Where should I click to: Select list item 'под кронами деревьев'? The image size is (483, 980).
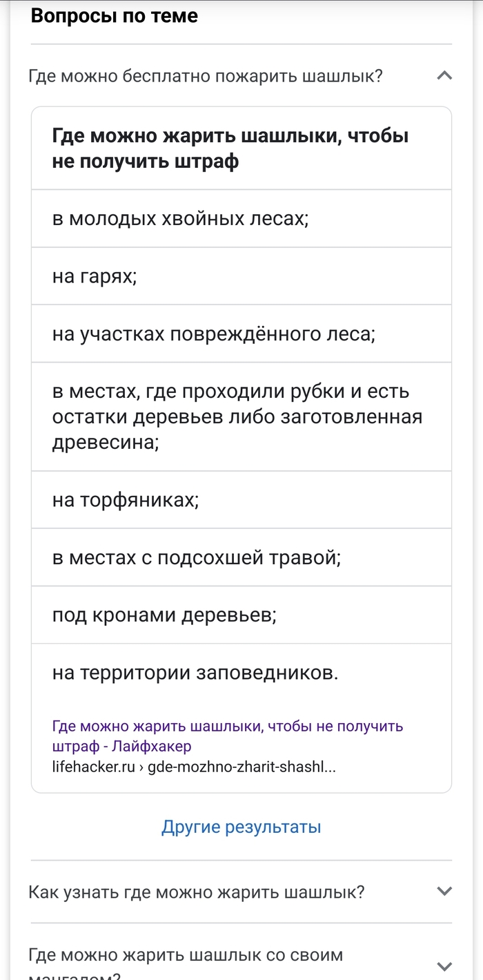click(x=164, y=615)
